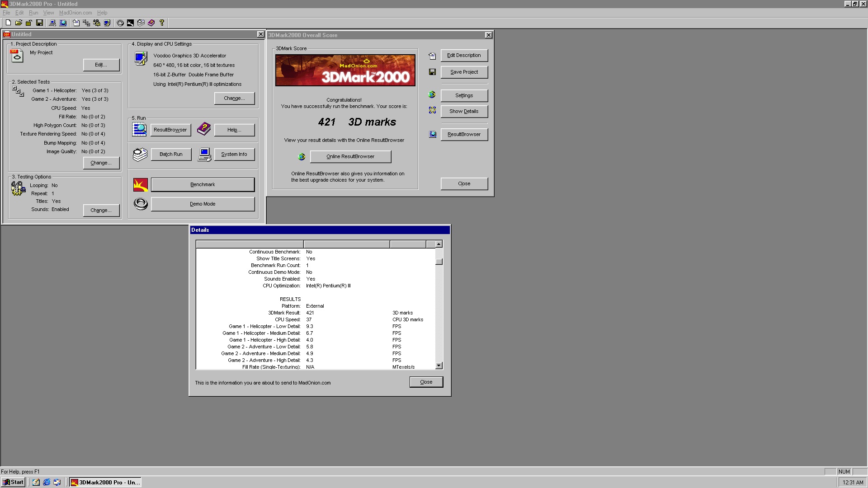Click the close-project folder toolbar icon
This screenshot has height=488, width=868.
[29, 23]
